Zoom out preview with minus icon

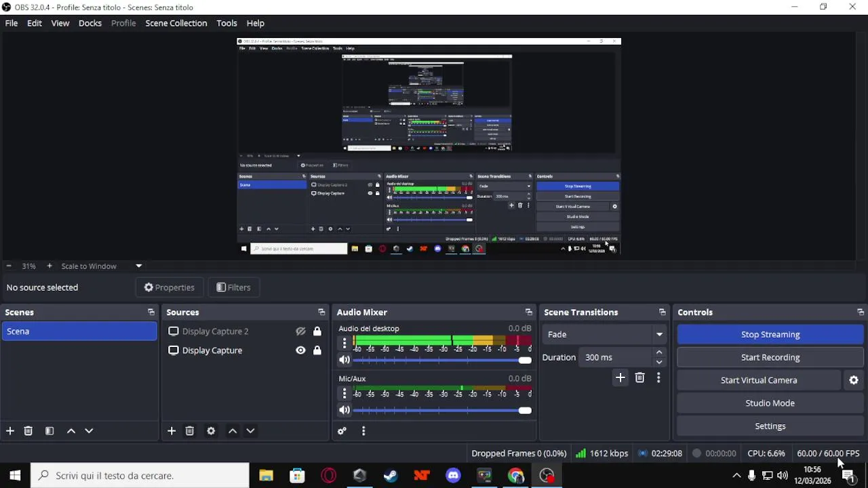point(9,266)
